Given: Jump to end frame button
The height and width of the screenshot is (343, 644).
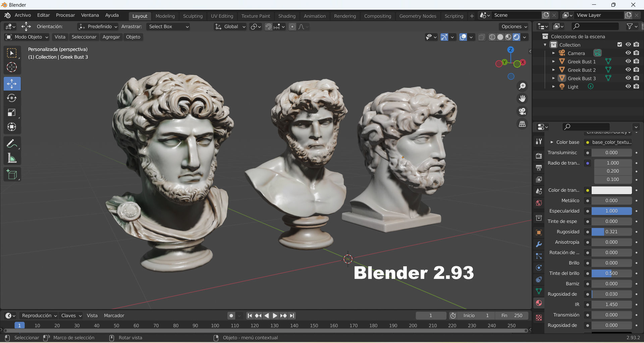Looking at the screenshot, I should [x=292, y=316].
